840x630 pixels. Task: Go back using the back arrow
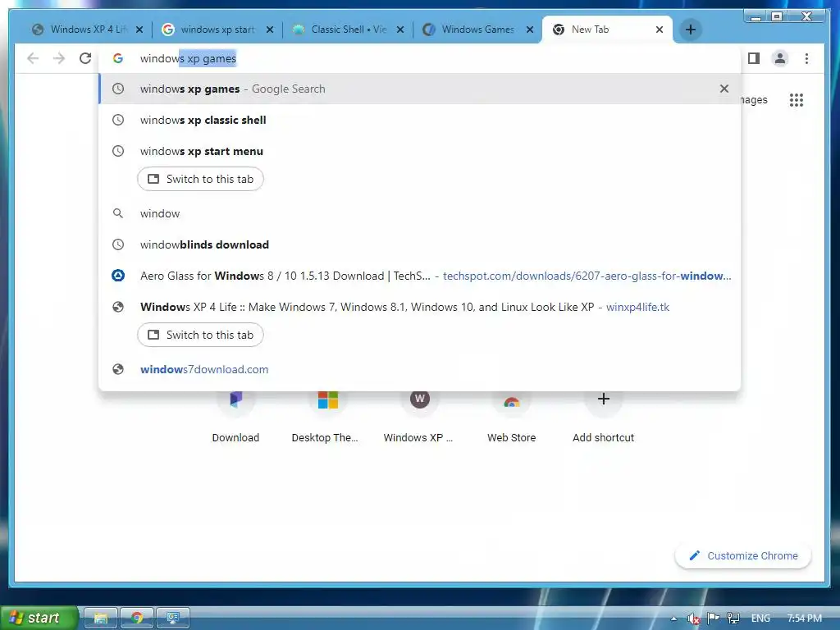(x=33, y=58)
